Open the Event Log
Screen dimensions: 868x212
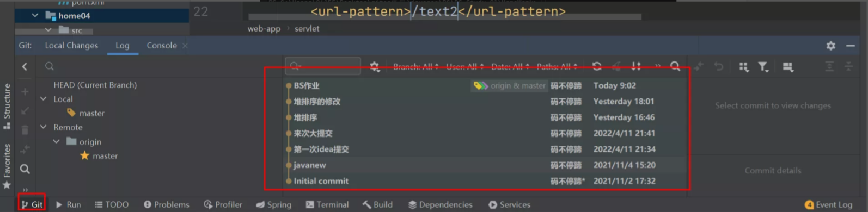click(828, 204)
